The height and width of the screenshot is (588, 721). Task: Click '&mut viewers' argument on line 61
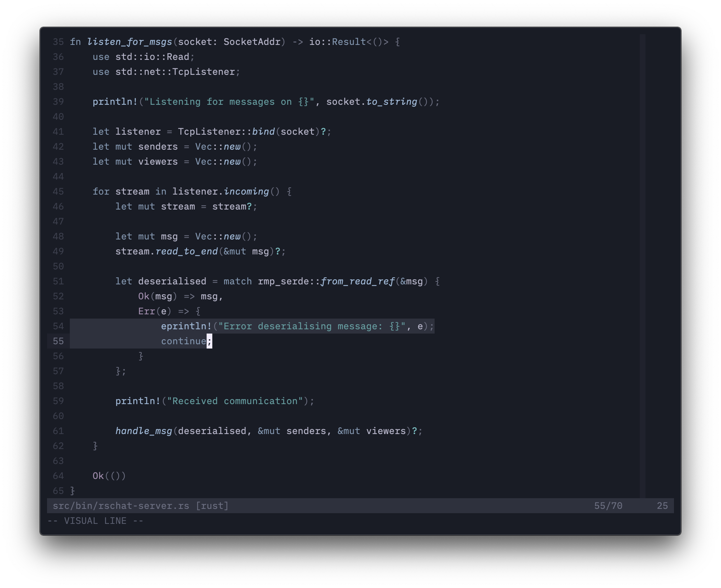point(372,431)
